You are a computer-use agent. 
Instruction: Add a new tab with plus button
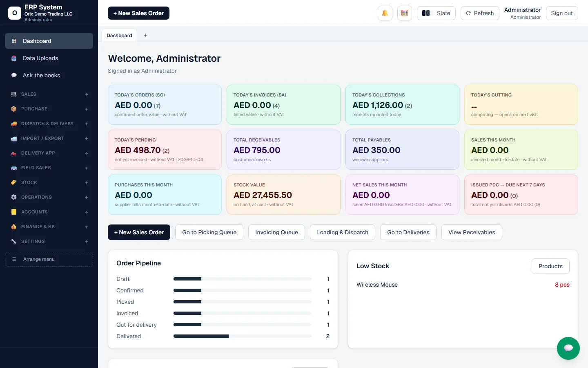pos(145,36)
